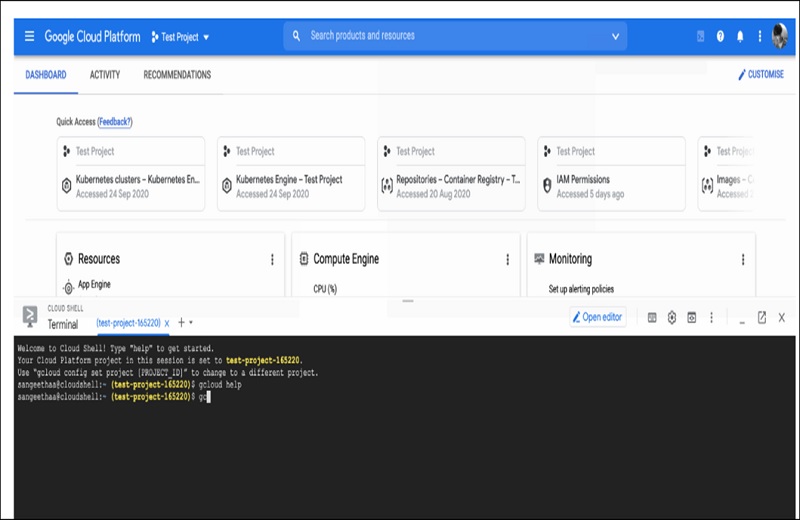Open Cloud Shell web preview icon
Viewport: 800px width, 520px height.
pyautogui.click(x=692, y=317)
